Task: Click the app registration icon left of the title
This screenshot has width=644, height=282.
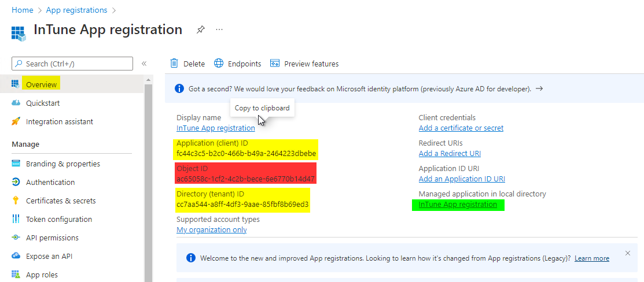Action: click(19, 34)
